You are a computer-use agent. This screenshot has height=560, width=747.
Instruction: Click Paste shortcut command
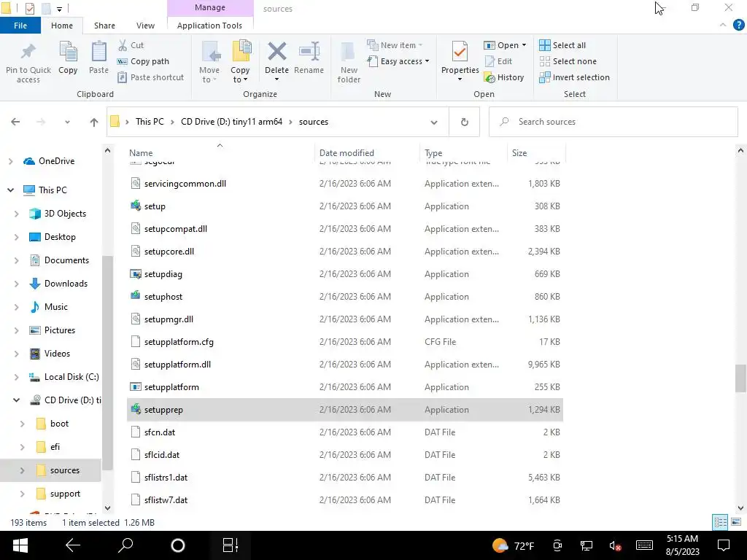pyautogui.click(x=150, y=77)
